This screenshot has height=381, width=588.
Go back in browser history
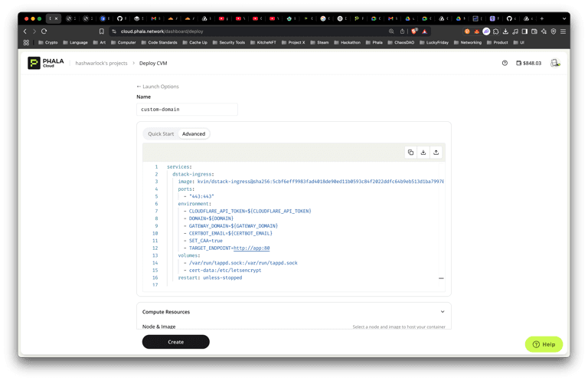pyautogui.click(x=24, y=31)
